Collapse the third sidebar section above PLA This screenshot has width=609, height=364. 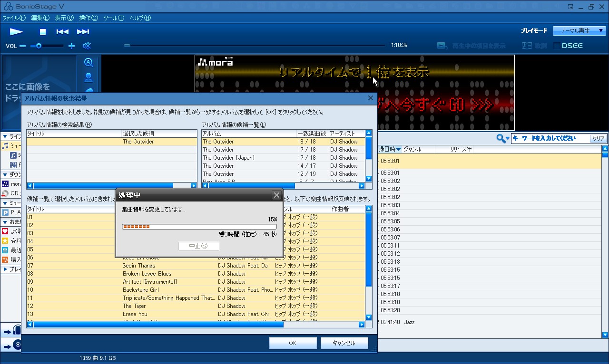(x=5, y=203)
